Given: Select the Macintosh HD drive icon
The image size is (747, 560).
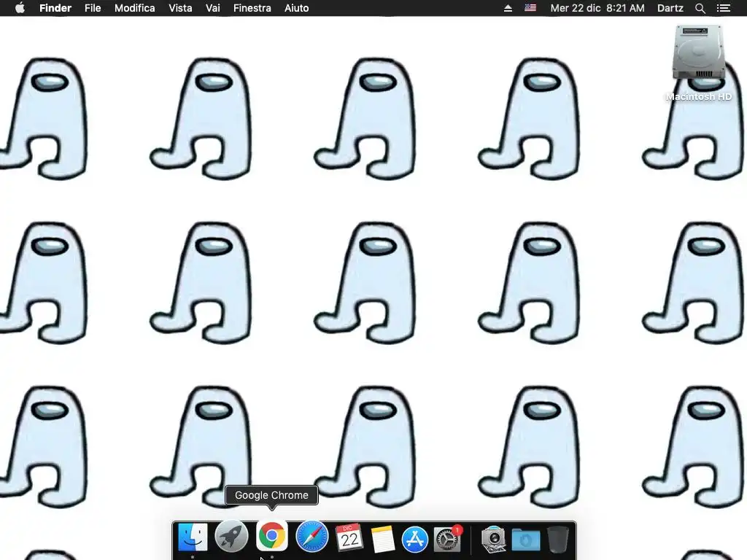Looking at the screenshot, I should pyautogui.click(x=698, y=53).
